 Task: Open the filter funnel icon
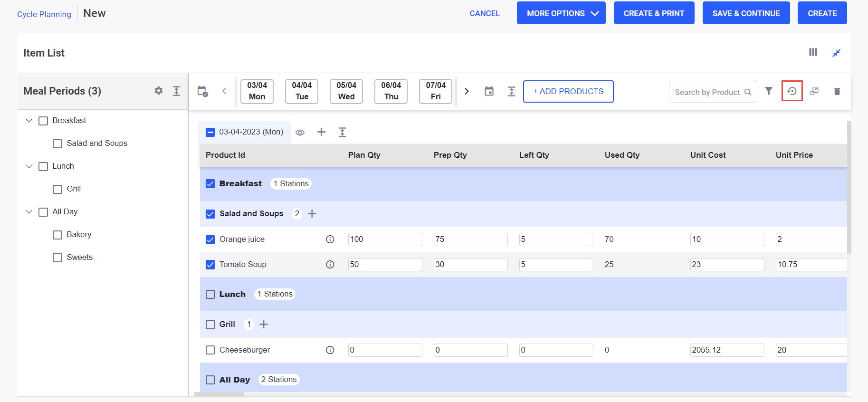click(769, 91)
